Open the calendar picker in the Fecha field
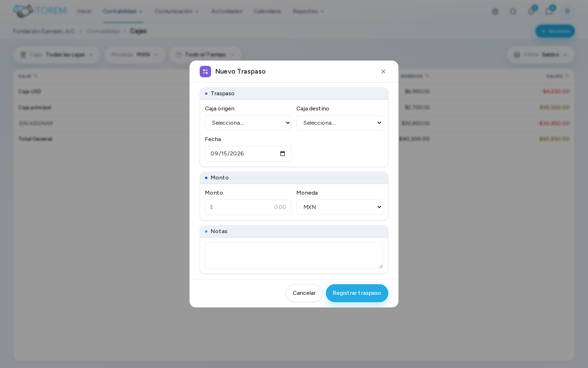 pos(282,154)
